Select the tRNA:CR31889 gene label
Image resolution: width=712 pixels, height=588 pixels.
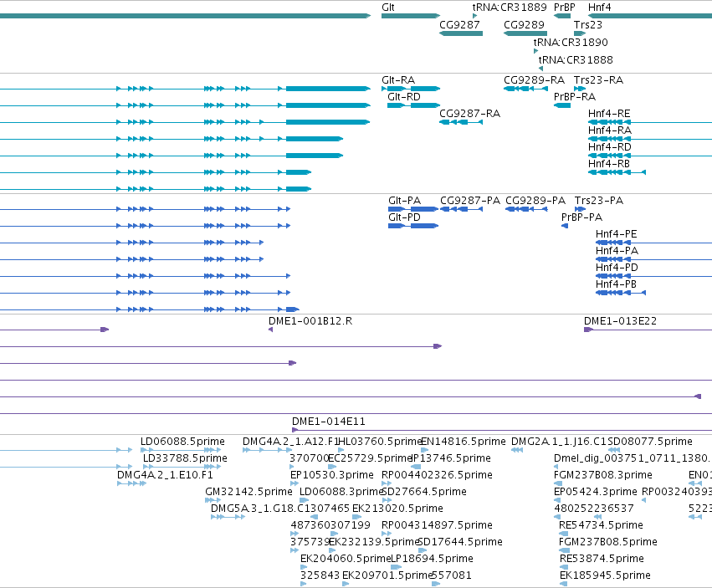tap(509, 8)
